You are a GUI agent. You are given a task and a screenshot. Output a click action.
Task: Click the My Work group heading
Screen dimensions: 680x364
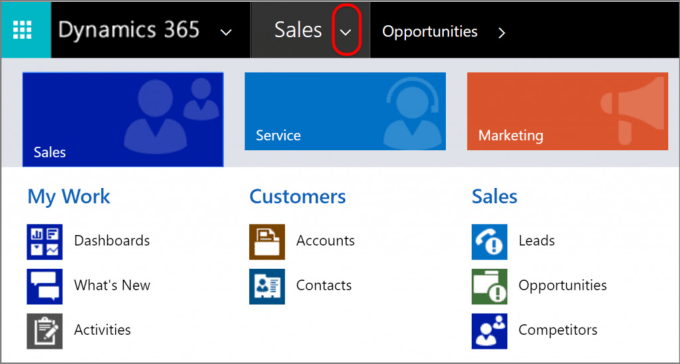coord(69,197)
